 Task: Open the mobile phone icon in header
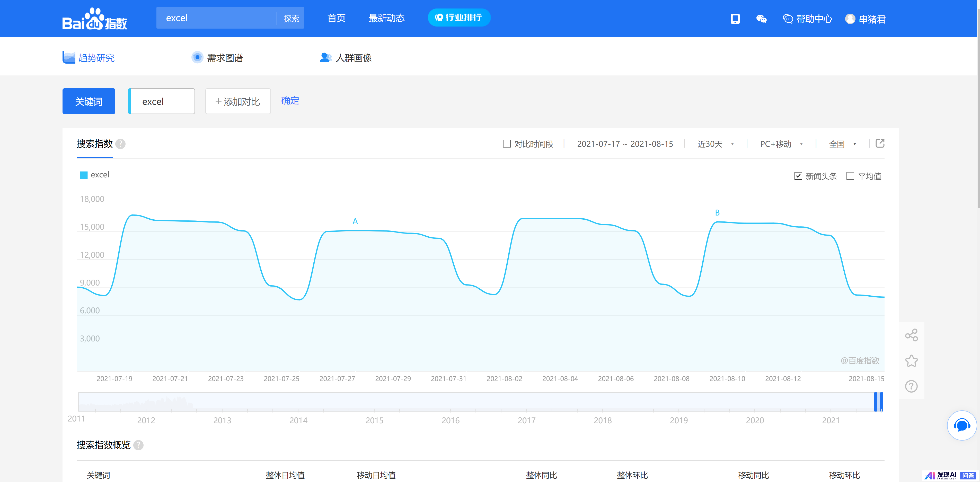[x=735, y=19]
